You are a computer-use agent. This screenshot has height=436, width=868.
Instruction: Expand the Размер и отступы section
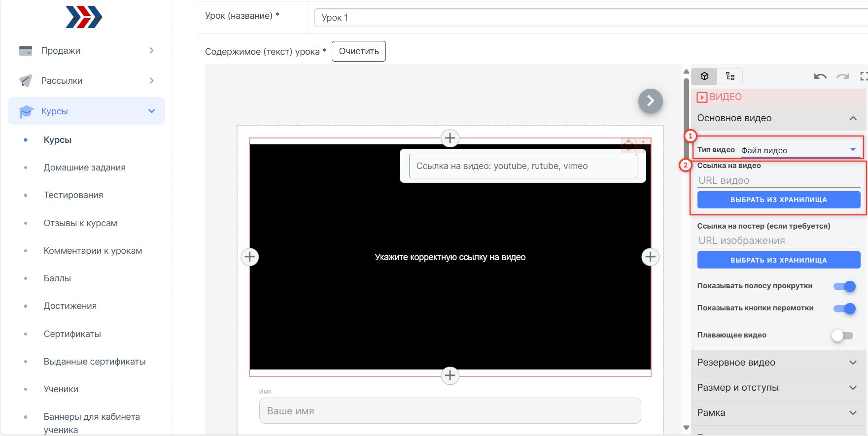coord(777,388)
